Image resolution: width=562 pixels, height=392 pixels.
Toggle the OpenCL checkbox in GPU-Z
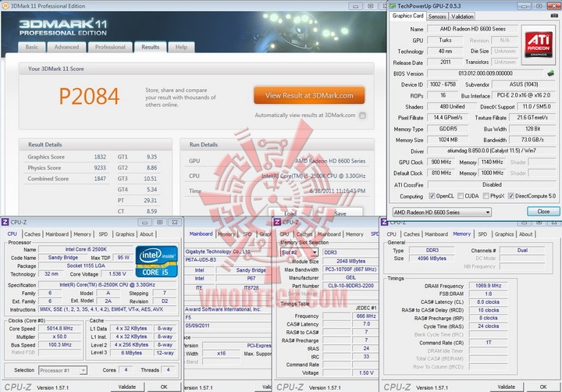click(x=432, y=196)
